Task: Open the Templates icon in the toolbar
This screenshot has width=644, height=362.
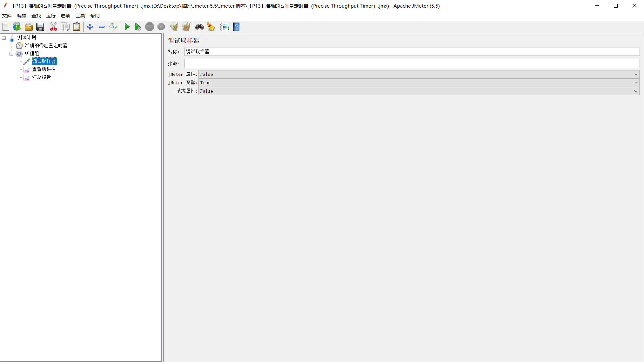Action: pos(17,27)
